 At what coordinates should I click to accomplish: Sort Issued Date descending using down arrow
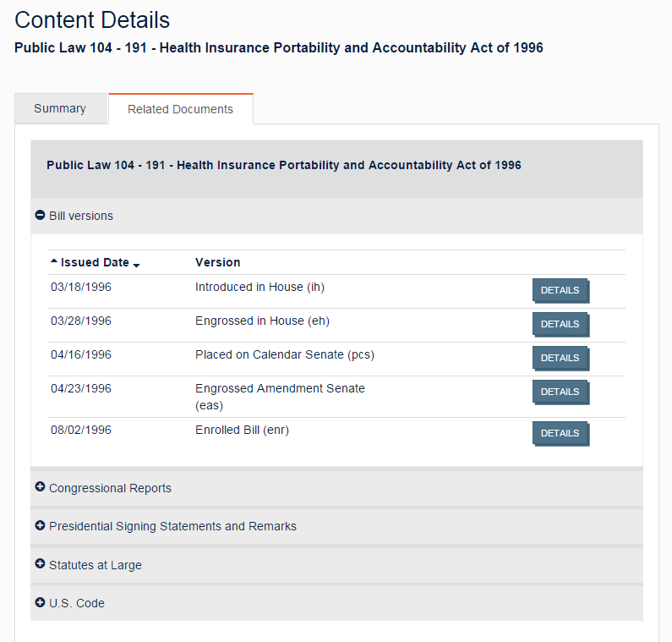[x=137, y=265]
